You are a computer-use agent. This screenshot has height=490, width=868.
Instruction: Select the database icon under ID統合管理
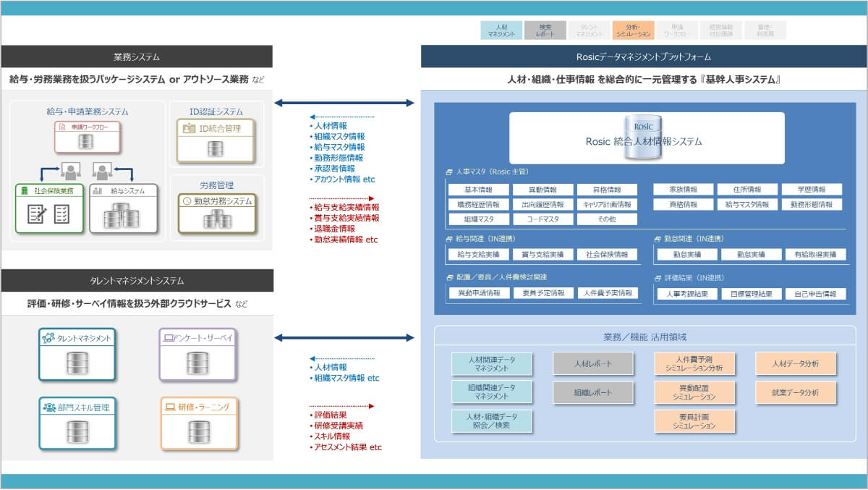click(x=215, y=149)
